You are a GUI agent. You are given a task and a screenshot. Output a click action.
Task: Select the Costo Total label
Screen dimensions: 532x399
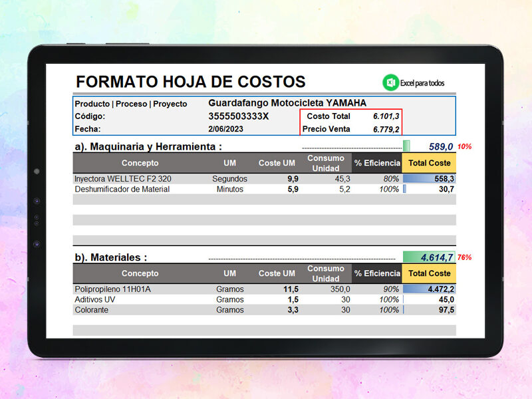point(329,116)
